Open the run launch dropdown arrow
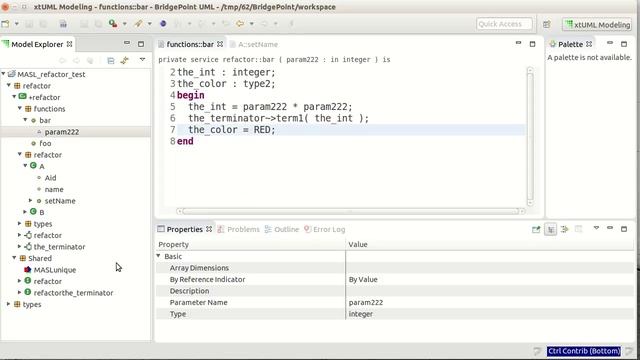This screenshot has height=360, width=640. [x=124, y=24]
